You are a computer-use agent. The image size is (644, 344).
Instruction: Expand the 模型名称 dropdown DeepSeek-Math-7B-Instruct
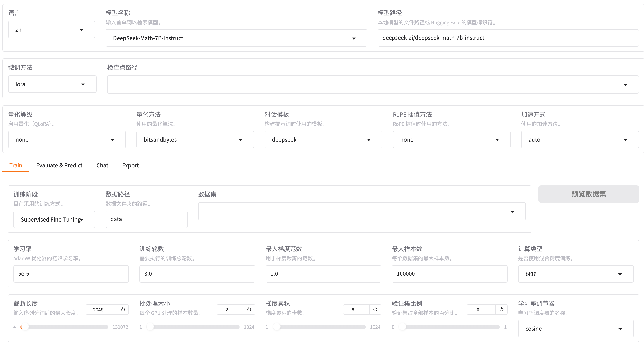236,38
